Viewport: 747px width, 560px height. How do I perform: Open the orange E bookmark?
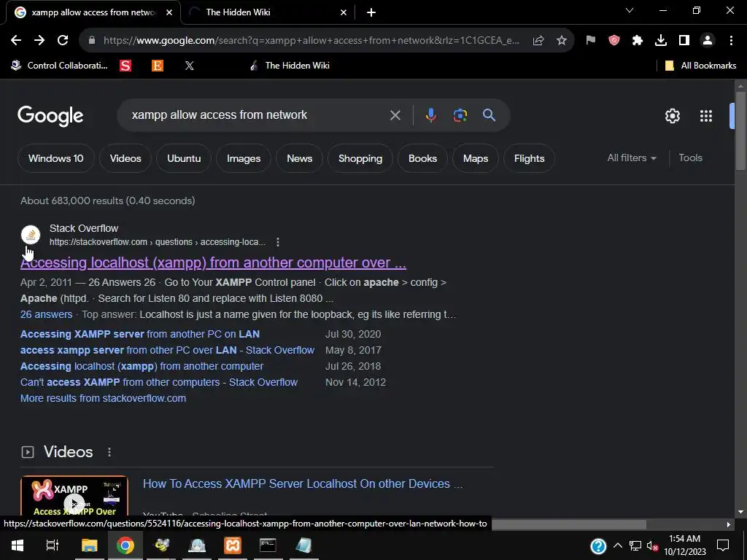tap(158, 66)
